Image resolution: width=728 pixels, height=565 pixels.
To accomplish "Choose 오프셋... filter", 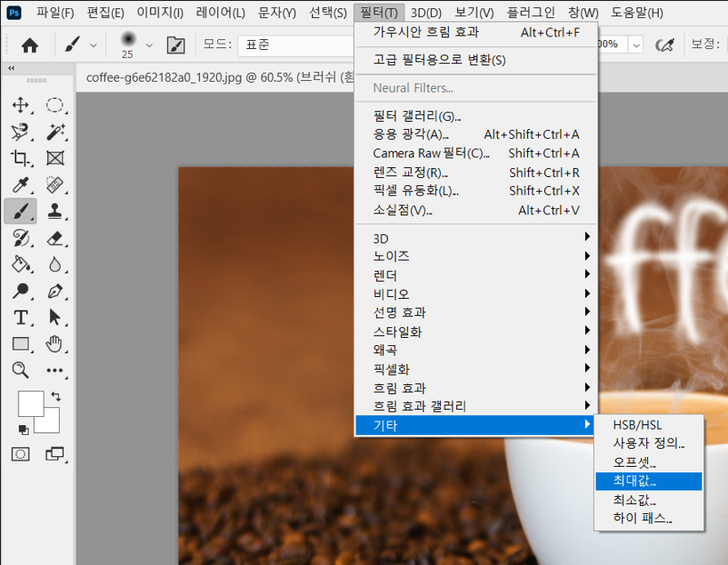I will coord(649,462).
